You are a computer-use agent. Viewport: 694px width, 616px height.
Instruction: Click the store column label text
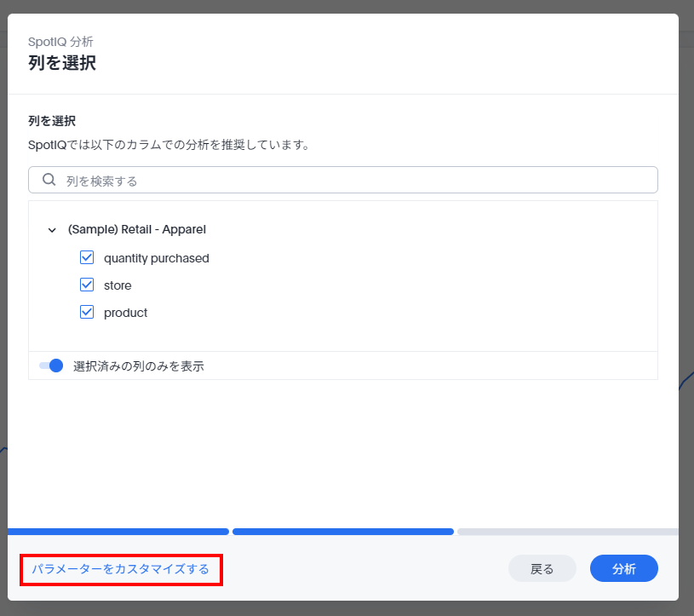click(118, 285)
